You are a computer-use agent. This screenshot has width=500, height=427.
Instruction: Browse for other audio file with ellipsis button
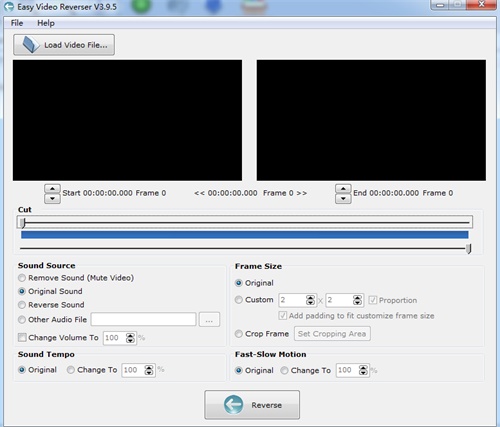pos(209,319)
